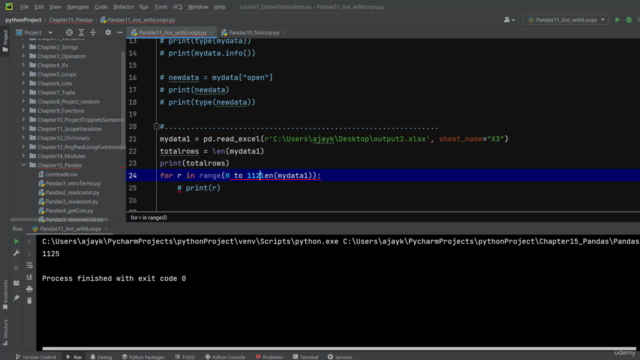Open Python Packages tool window
Viewport: 640px width, 360px height.
click(x=143, y=357)
